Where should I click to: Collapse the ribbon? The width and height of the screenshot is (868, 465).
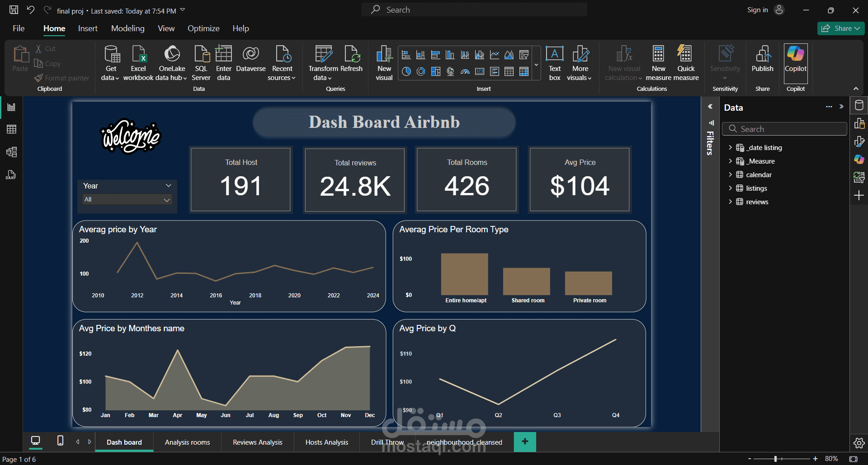(x=856, y=89)
